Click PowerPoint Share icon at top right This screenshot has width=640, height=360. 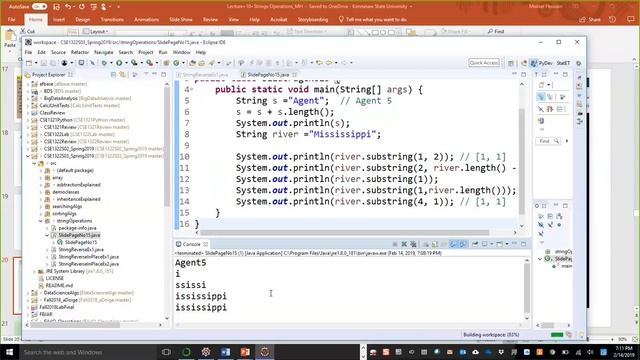point(591,19)
